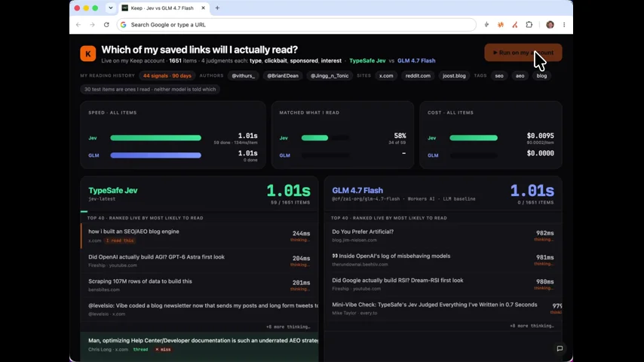Select the seo tag chip
The image size is (644, 362).
[499, 75]
